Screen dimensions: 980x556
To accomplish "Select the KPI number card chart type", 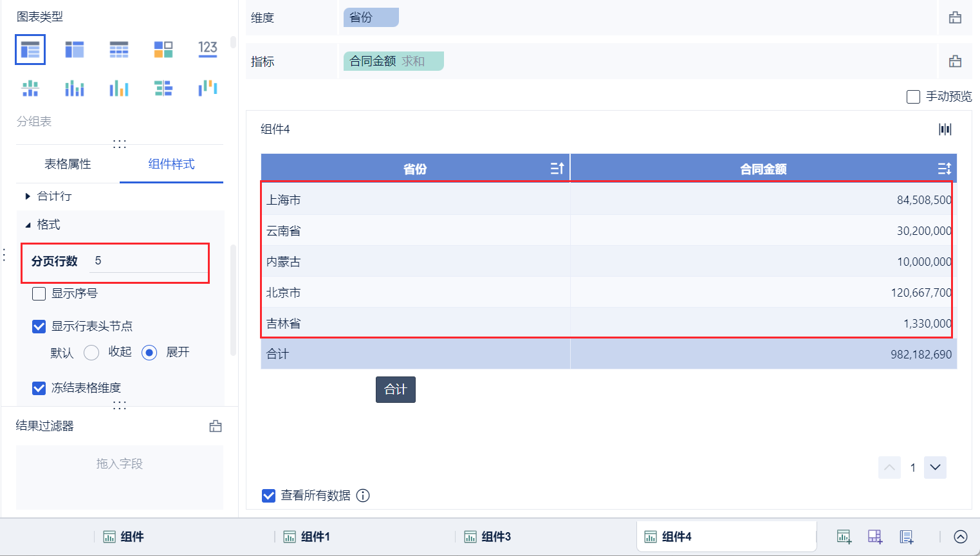I will [x=208, y=49].
